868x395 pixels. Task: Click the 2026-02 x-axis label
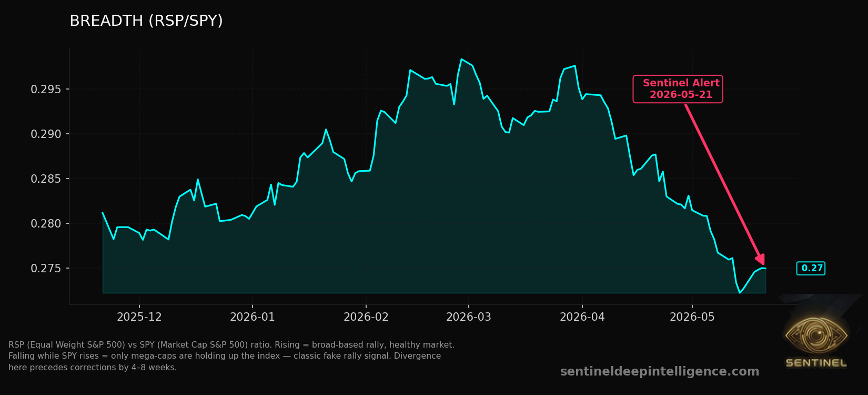(x=366, y=317)
